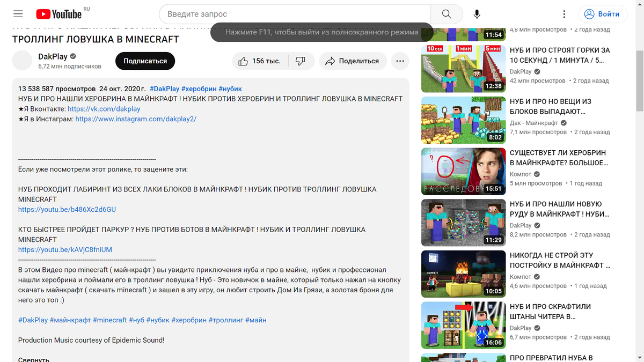Open title НУБ И ПРО НАШЛИ НОВУЮ РУДУ
The height and width of the screenshot is (362, 644).
point(559,209)
